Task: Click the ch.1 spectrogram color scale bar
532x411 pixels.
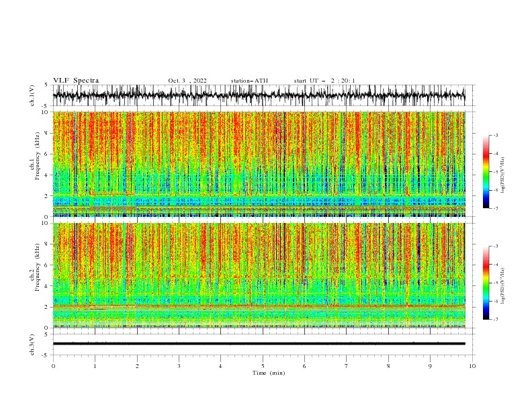Action: click(486, 172)
